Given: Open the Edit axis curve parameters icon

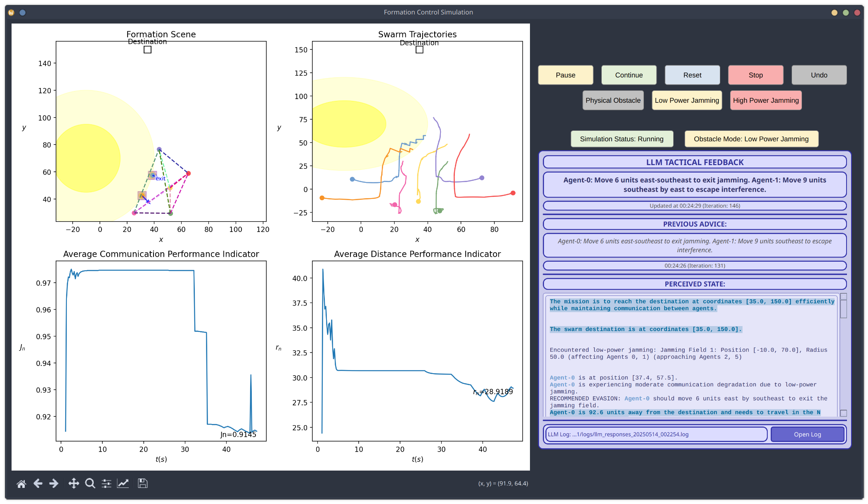Looking at the screenshot, I should pos(123,483).
